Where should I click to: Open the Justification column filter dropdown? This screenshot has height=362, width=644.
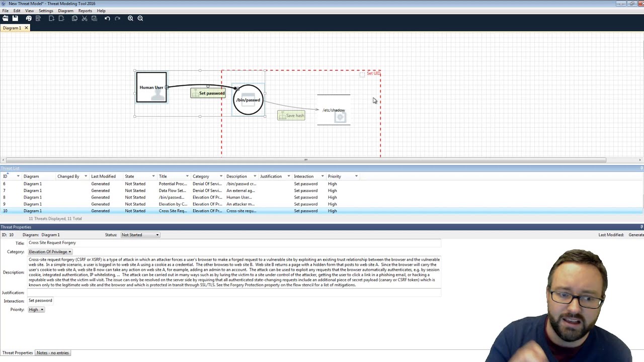(288, 176)
